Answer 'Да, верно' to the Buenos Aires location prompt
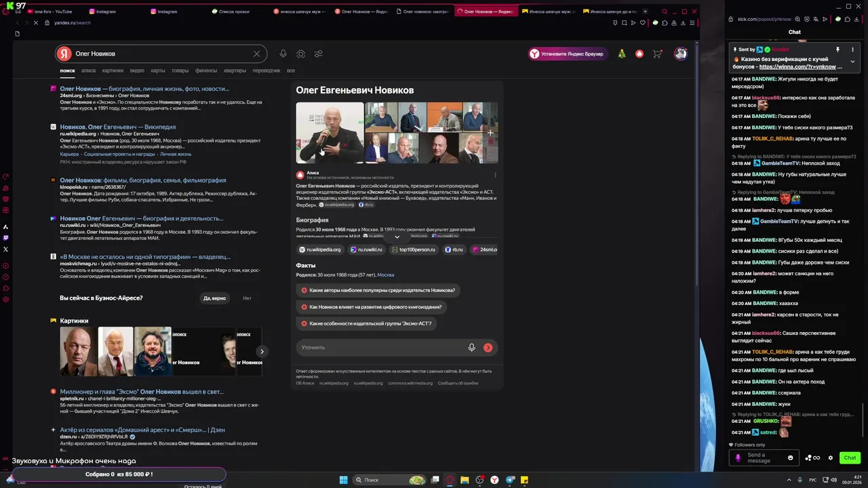 coord(214,298)
